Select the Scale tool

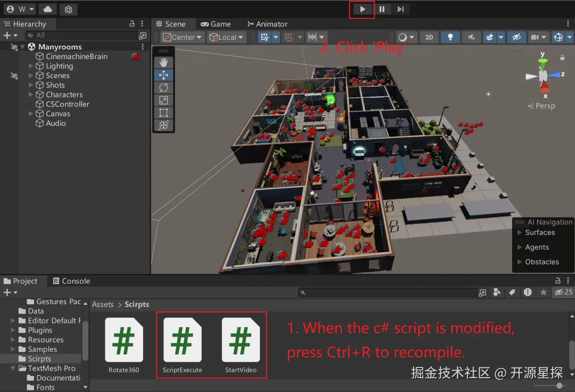(x=163, y=100)
